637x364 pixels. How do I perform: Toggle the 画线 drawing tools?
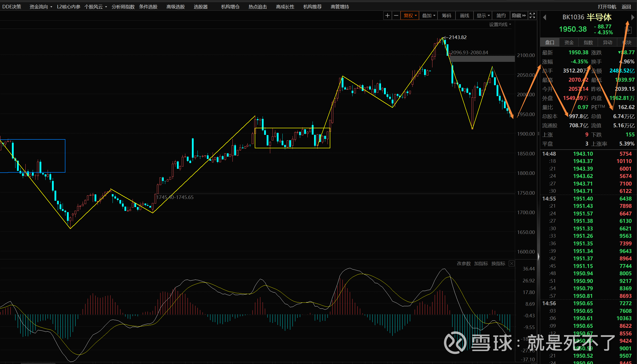[x=464, y=16]
